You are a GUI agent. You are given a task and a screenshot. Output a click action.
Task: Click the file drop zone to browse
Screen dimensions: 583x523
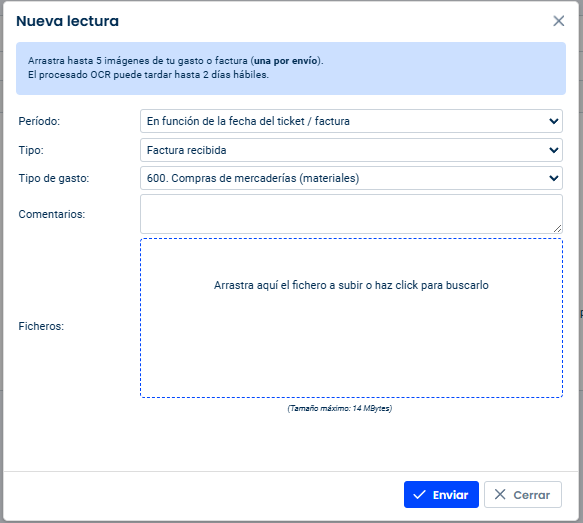351,318
